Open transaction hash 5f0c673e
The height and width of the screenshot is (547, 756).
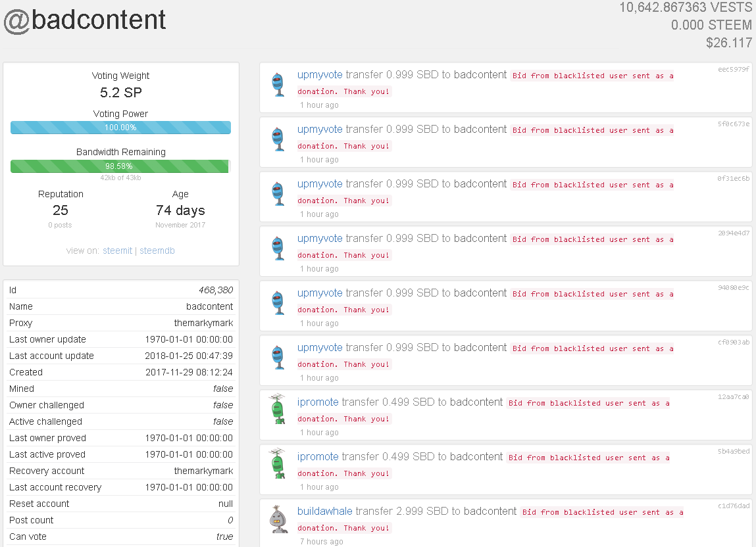734,124
